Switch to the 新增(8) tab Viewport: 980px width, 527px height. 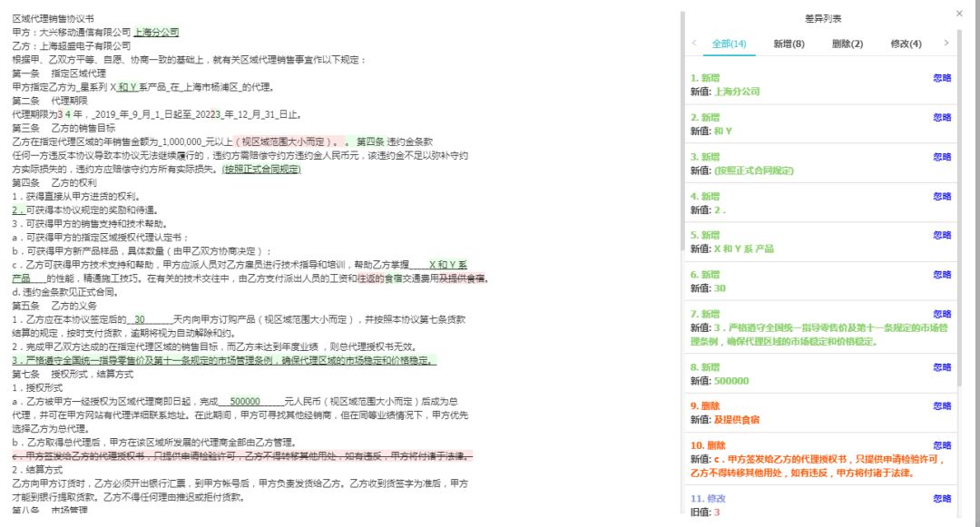tap(789, 44)
